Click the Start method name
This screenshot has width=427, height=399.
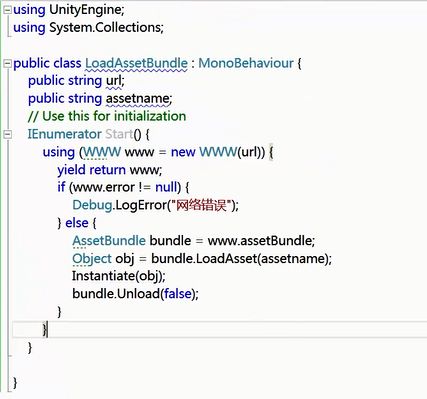coord(119,134)
